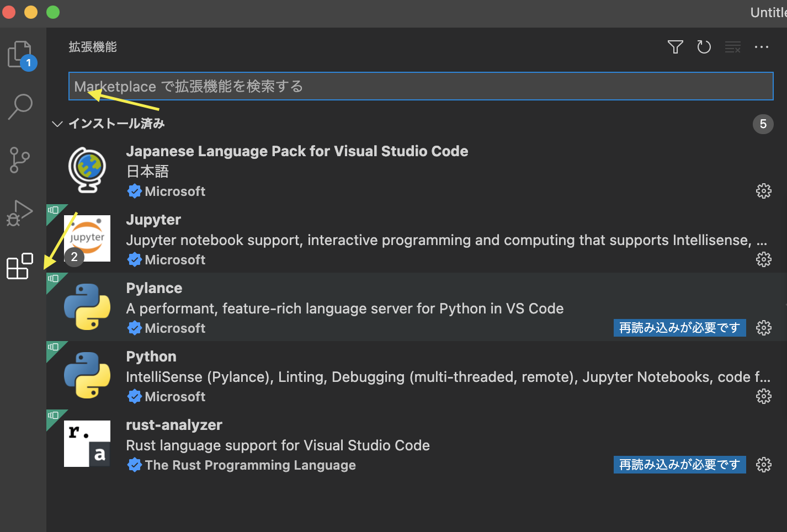This screenshot has width=787, height=532.
Task: Click the Python extension logo thumbnail
Action: click(87, 375)
